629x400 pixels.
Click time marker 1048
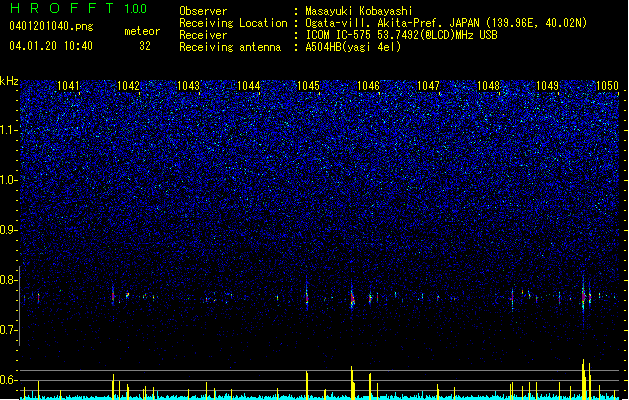(488, 86)
